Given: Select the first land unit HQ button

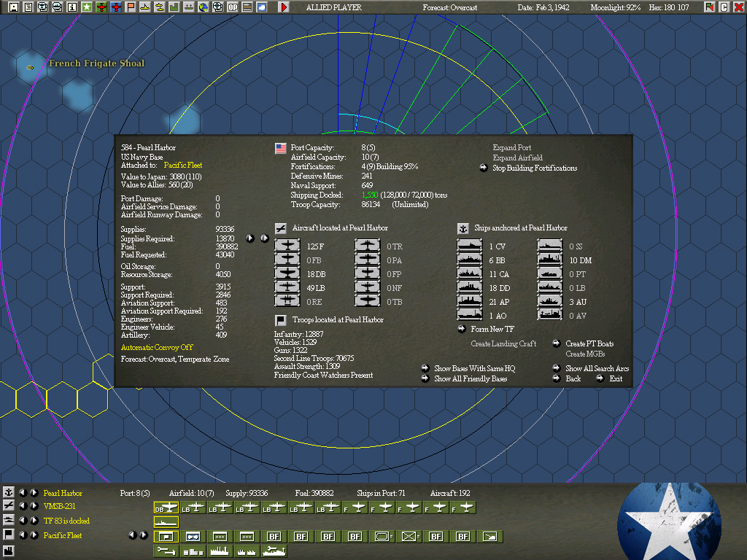Looking at the screenshot, I should tap(166, 537).
